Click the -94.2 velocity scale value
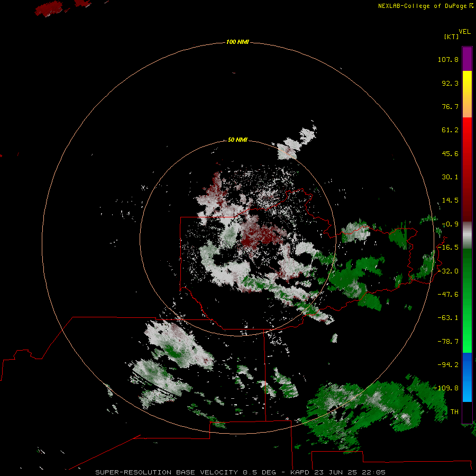Screen dimensions: 476x476 tap(448, 365)
